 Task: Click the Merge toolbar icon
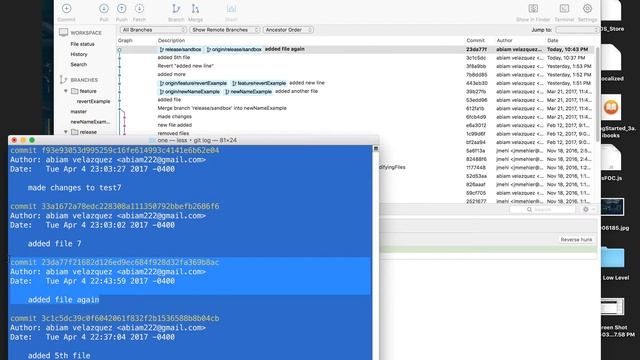pos(195,9)
